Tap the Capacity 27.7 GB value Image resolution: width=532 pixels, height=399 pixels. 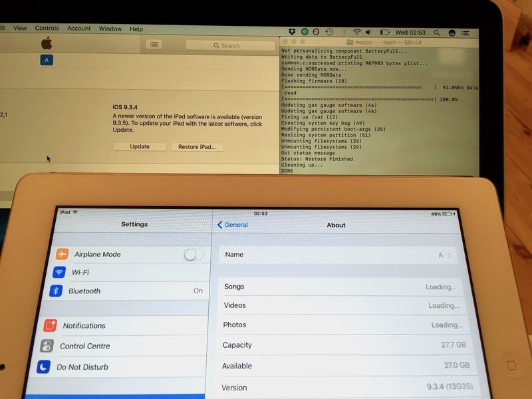[x=454, y=344]
